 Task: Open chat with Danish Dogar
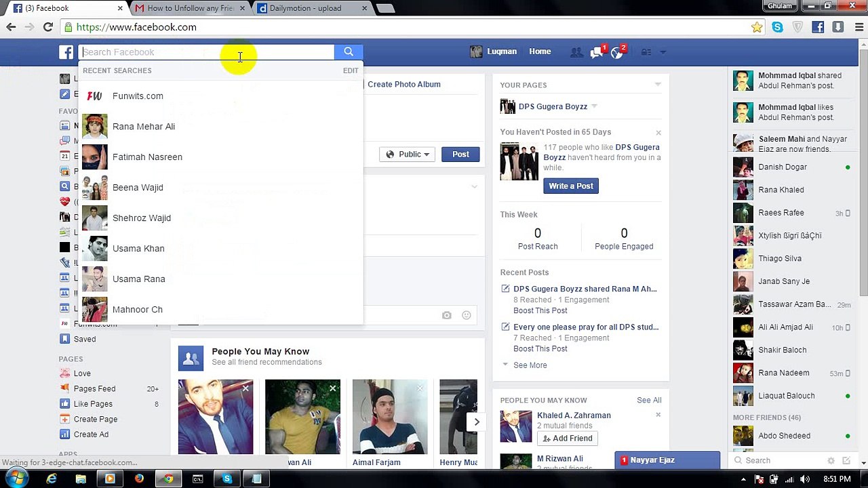coord(792,167)
